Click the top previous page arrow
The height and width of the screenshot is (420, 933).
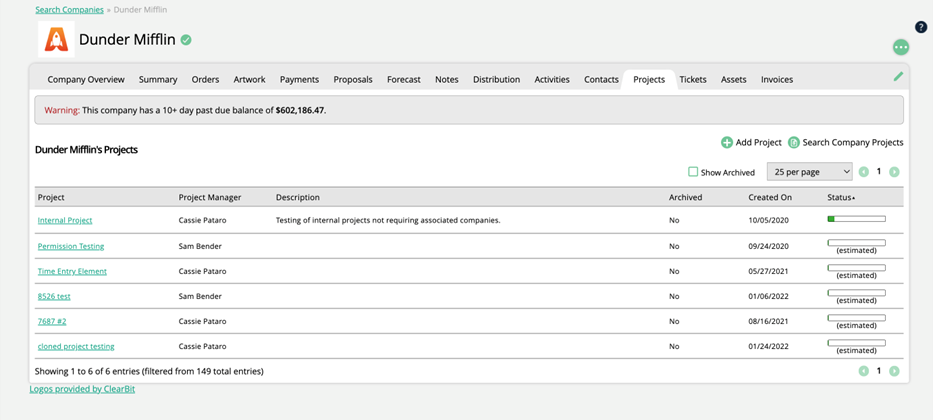(x=864, y=172)
